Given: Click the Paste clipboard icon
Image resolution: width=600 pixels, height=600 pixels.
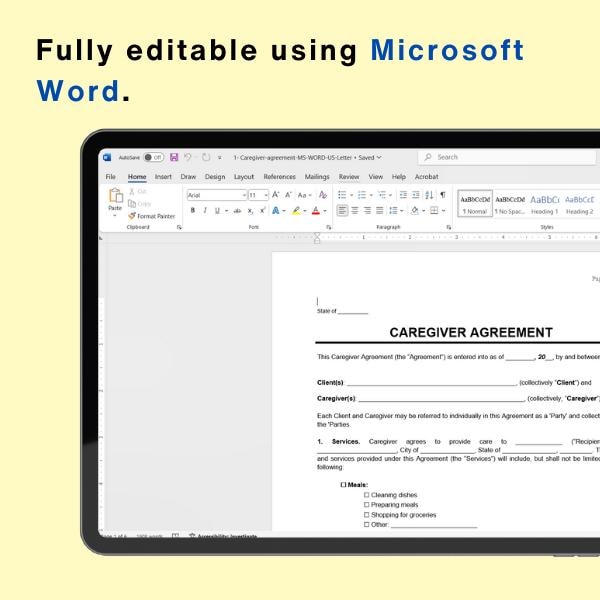Looking at the screenshot, I should coord(115,196).
